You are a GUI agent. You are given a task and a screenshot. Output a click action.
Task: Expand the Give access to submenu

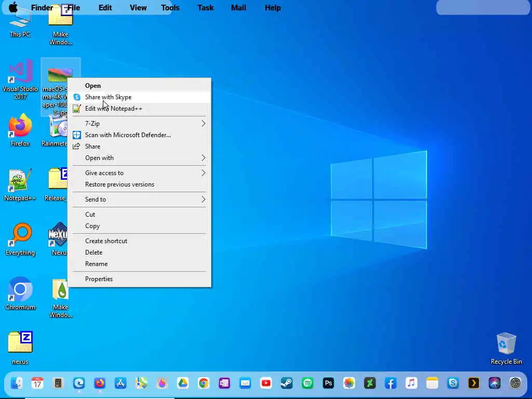139,173
